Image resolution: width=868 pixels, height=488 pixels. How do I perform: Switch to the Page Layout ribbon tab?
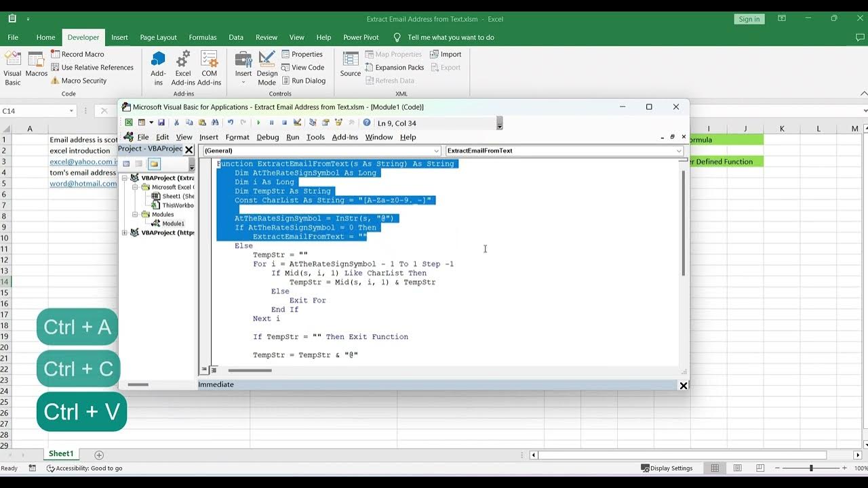[x=158, y=37]
